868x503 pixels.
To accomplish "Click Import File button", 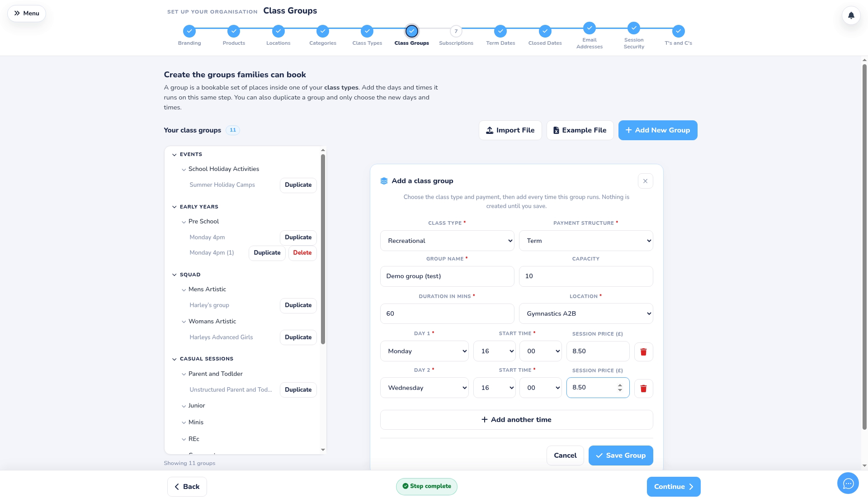I will coord(510,130).
